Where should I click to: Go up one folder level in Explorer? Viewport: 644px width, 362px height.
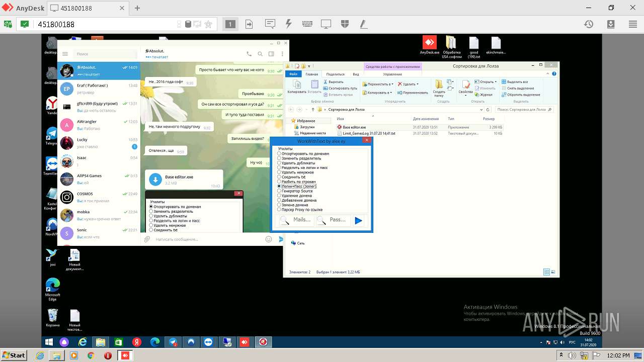[x=313, y=109]
